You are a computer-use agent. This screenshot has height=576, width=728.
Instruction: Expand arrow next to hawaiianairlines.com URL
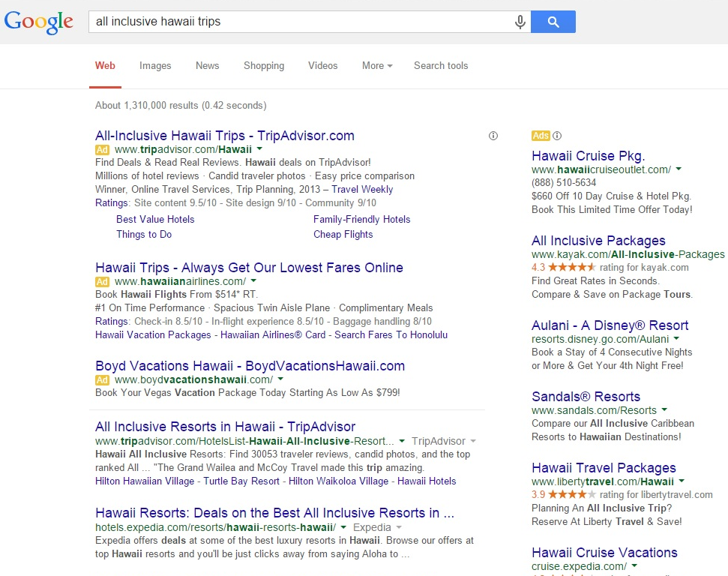click(253, 281)
